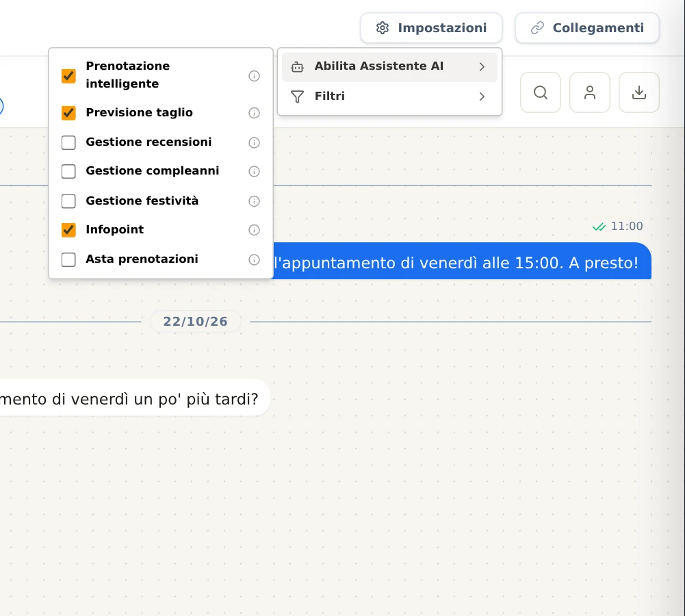
Task: Click the 22/10/26 date separator
Action: pyautogui.click(x=195, y=322)
